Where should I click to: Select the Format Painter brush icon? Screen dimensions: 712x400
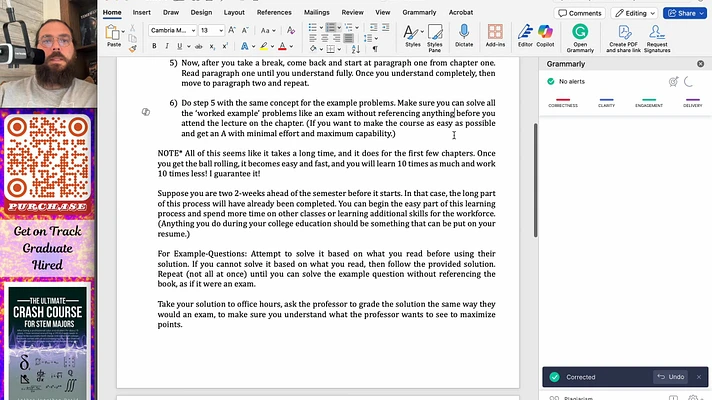[x=133, y=49]
